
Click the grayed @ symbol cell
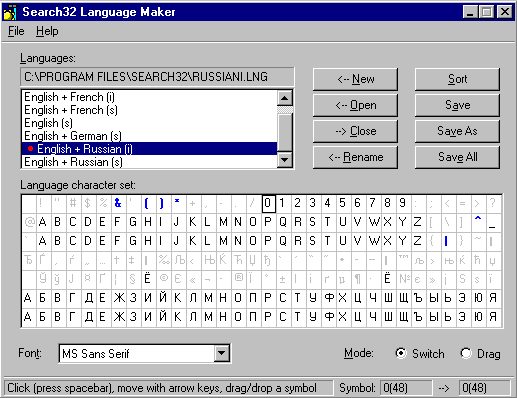coord(29,222)
